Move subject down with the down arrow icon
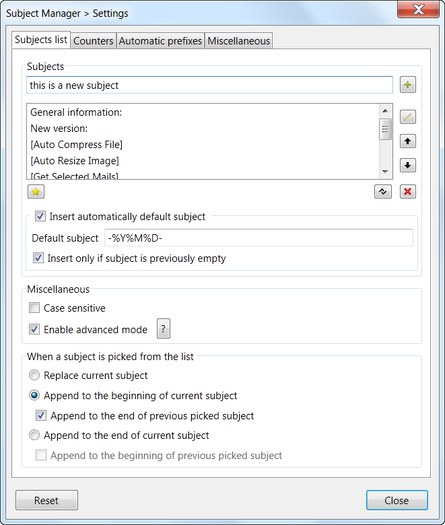Screen dimensions: 445x525 click(x=407, y=165)
